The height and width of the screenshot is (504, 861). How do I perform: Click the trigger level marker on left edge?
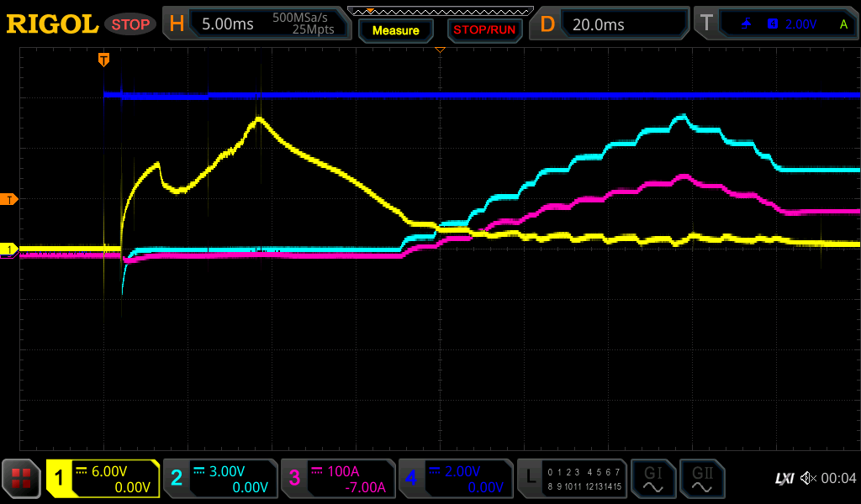click(9, 199)
